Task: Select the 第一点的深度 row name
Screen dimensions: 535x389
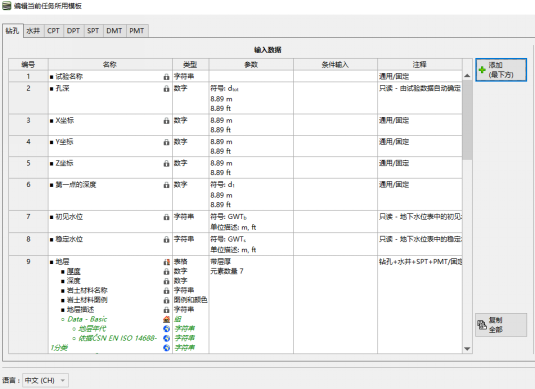Action: pyautogui.click(x=76, y=185)
